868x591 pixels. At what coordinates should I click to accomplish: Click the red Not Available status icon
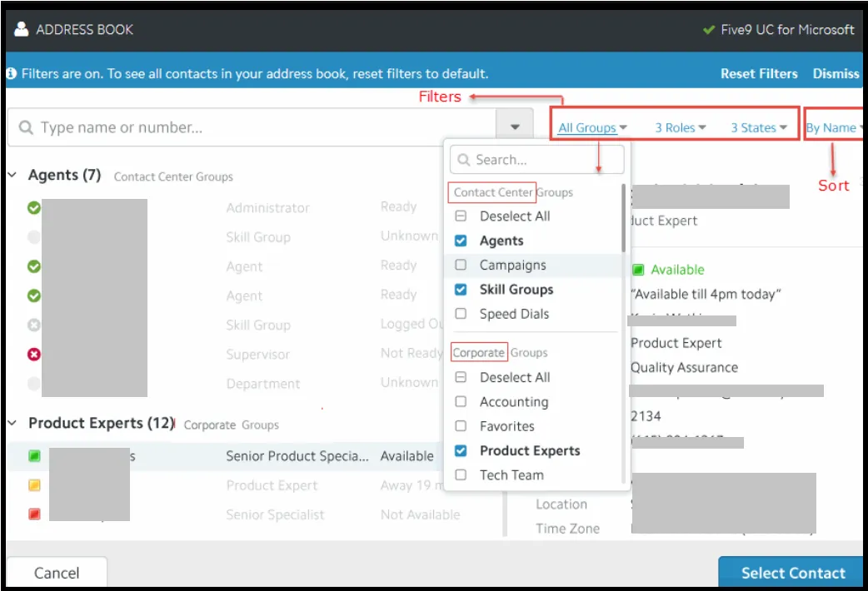point(34,514)
